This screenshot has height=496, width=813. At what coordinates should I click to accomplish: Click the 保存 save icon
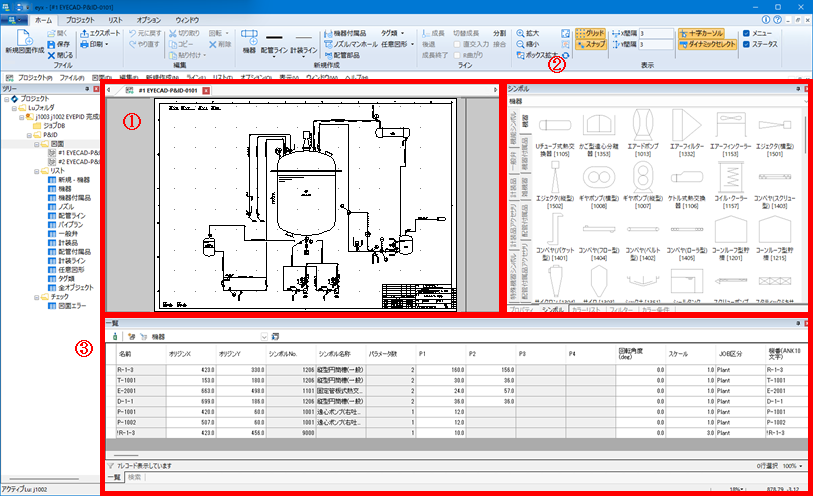51,45
